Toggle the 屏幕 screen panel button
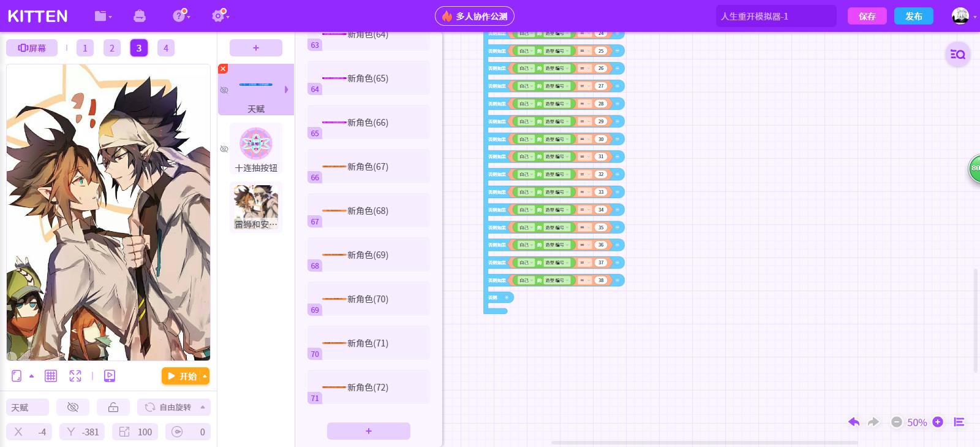 pos(32,48)
